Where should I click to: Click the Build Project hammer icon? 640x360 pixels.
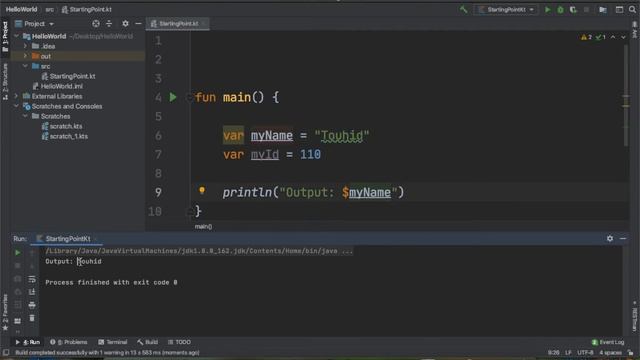click(x=463, y=9)
